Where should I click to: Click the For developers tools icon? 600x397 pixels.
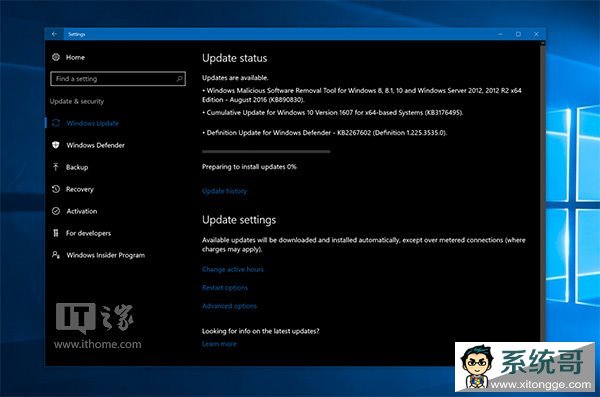(x=56, y=233)
